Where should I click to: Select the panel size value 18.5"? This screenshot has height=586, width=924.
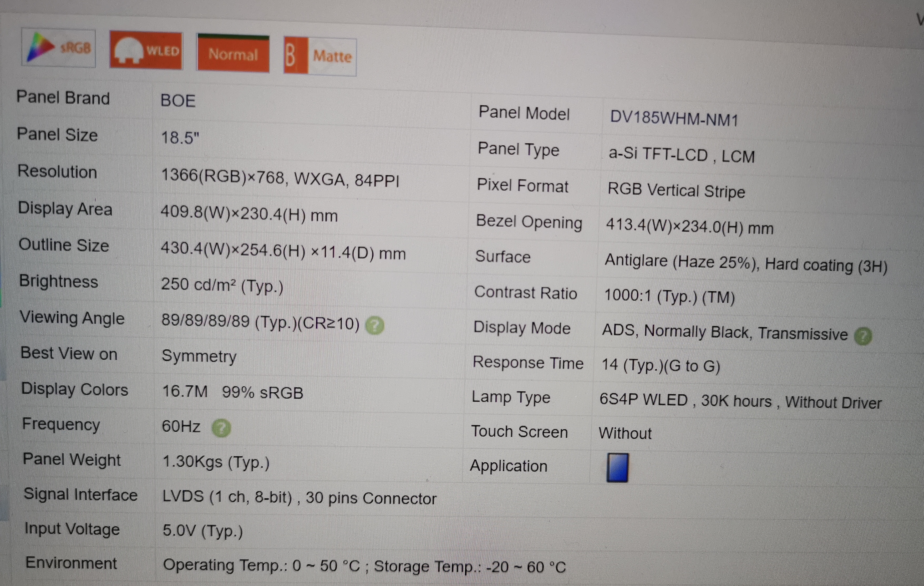[180, 138]
